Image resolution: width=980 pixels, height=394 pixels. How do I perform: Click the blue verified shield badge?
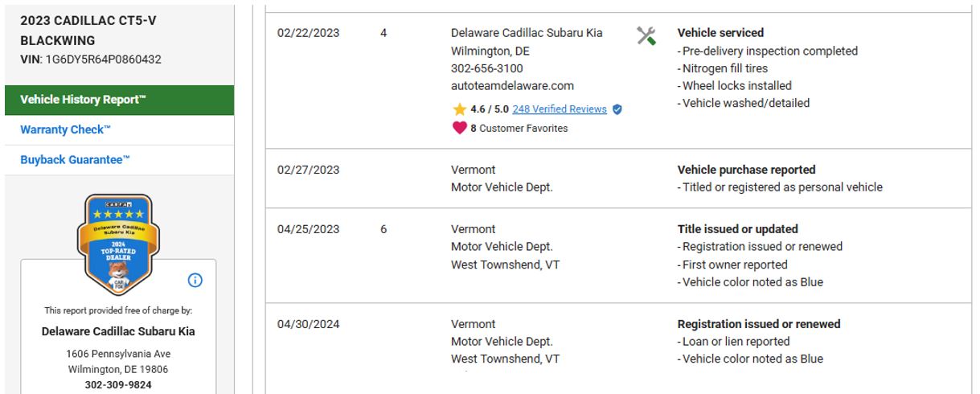pos(617,109)
